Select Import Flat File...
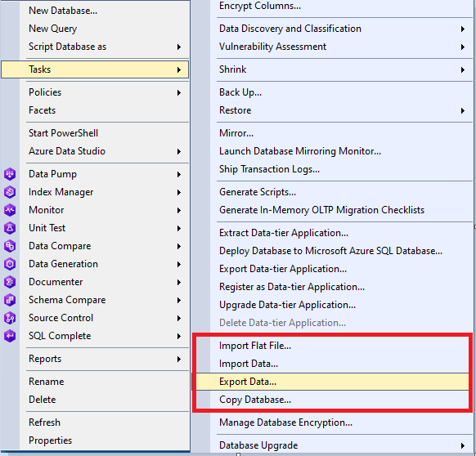This screenshot has height=456, width=476. pyautogui.click(x=255, y=346)
